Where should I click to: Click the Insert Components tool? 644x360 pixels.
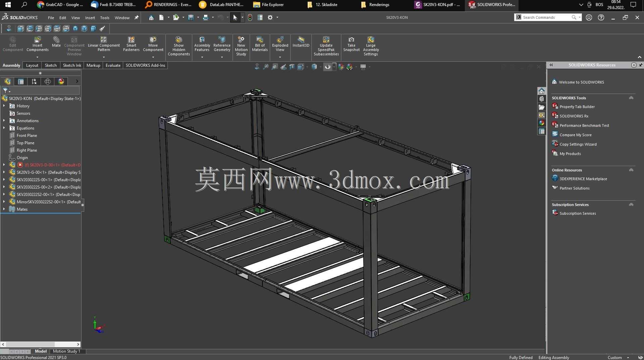click(x=37, y=44)
